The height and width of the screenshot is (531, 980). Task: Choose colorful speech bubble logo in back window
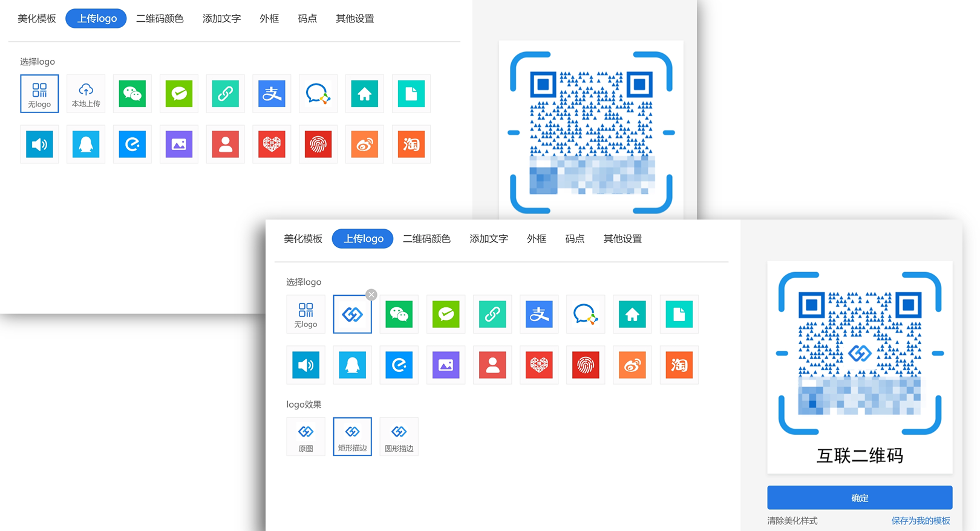[318, 94]
